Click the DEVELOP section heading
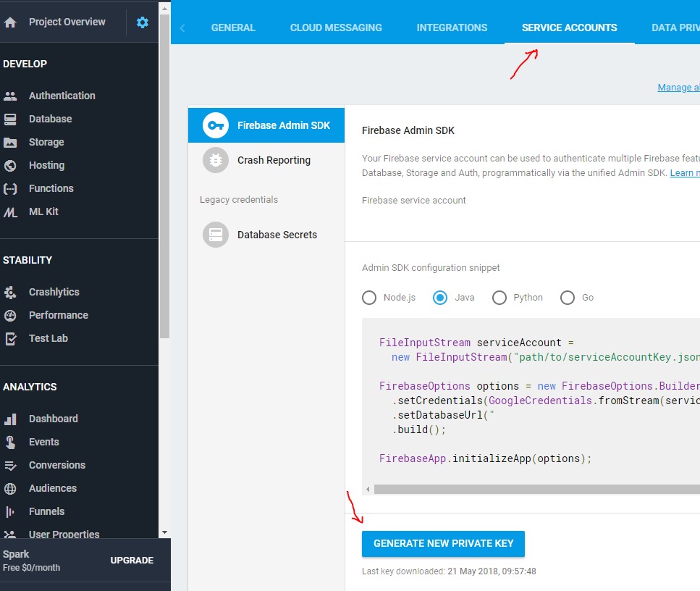This screenshot has height=591, width=700. (x=25, y=64)
